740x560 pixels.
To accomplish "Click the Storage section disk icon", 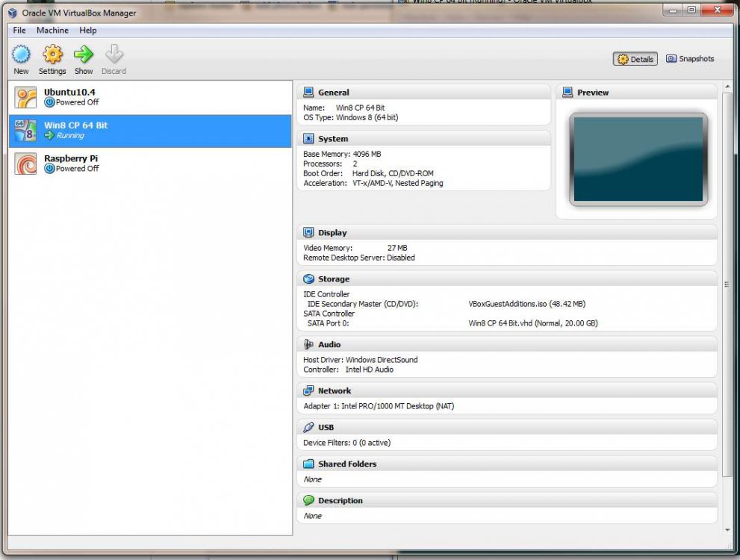I will pyautogui.click(x=308, y=279).
